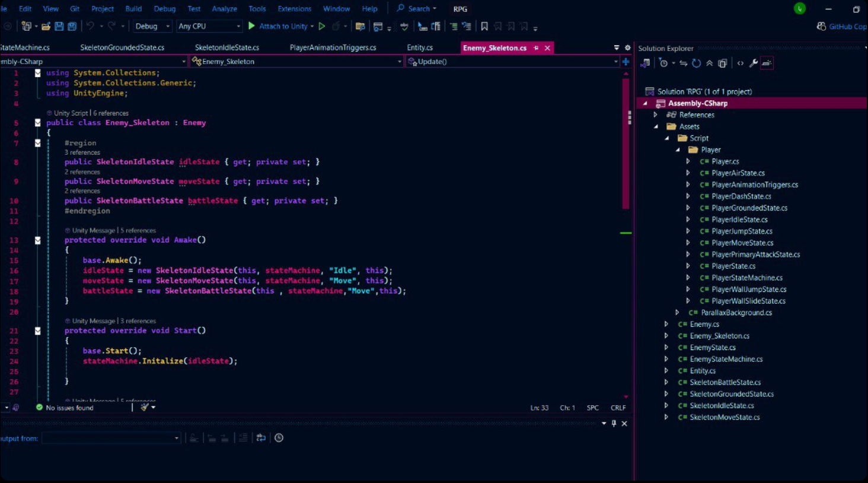Click the GitHub Copilot button
The image size is (868, 483).
coord(842,26)
